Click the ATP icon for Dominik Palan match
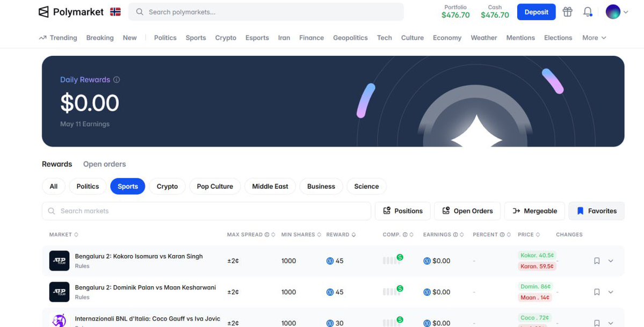The image size is (644, 327). 60,292
